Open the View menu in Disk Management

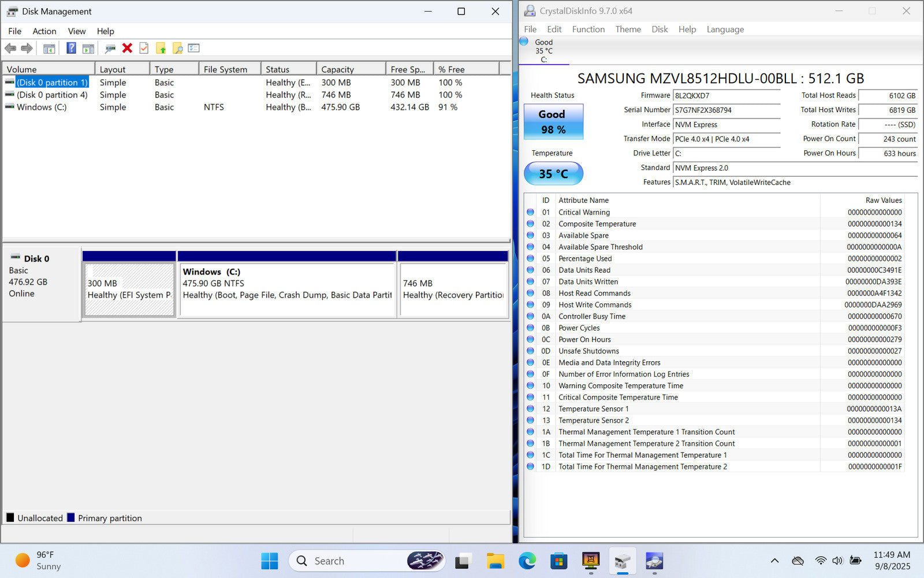pyautogui.click(x=77, y=31)
